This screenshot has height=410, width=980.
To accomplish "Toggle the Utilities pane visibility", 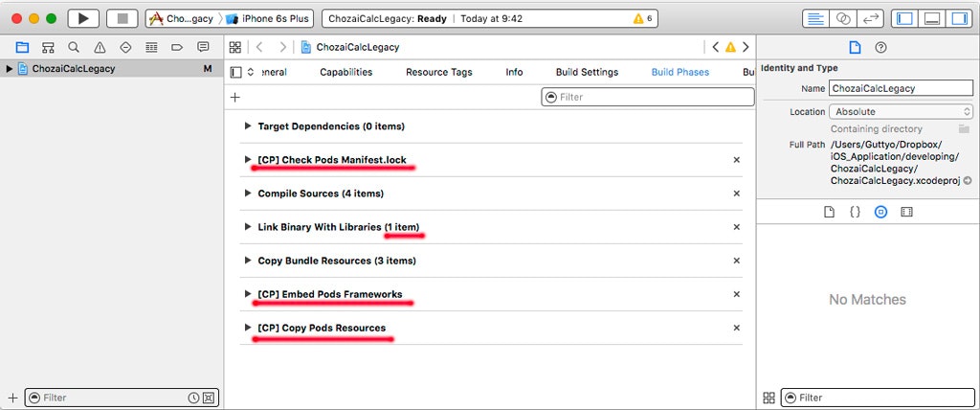I will pos(959,19).
